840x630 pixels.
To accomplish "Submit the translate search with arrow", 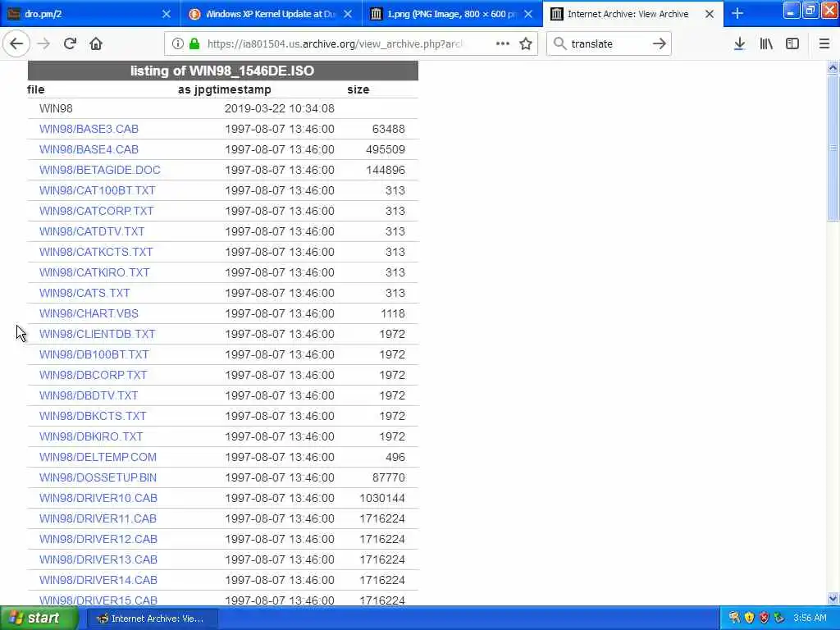I will tap(660, 44).
